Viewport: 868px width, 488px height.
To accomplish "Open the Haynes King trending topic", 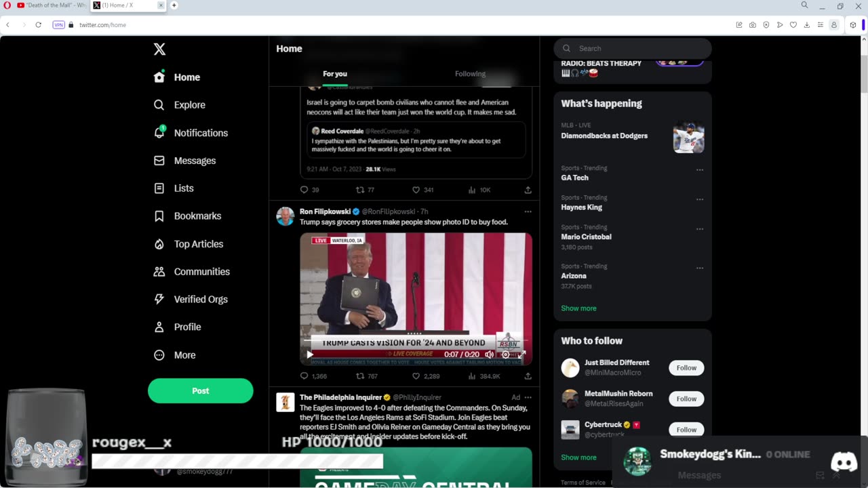I will pyautogui.click(x=581, y=207).
